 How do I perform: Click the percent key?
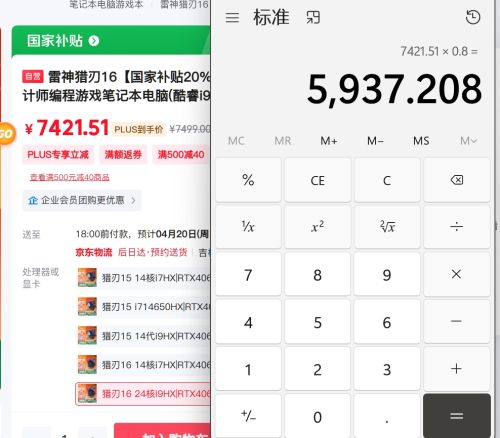click(248, 180)
